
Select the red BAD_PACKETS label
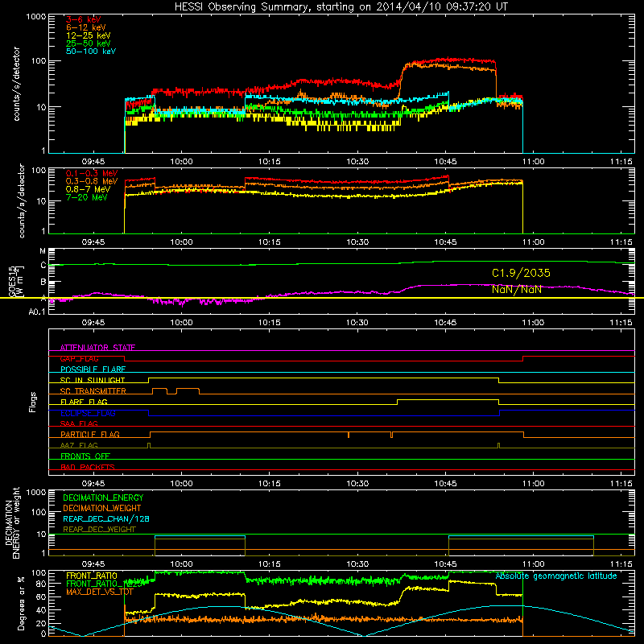click(x=88, y=467)
